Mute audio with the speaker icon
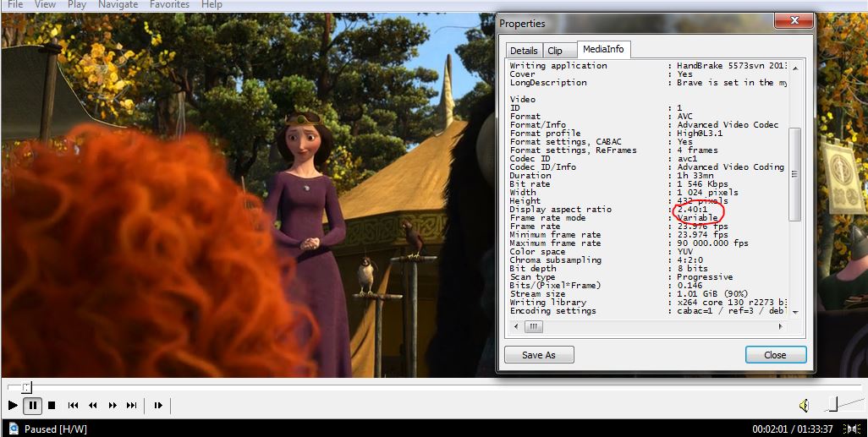 point(805,406)
